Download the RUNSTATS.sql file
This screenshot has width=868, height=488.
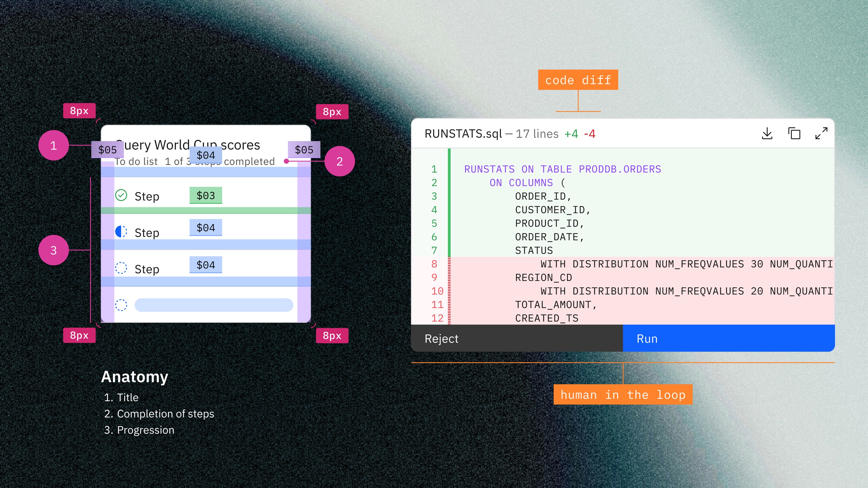coord(767,133)
